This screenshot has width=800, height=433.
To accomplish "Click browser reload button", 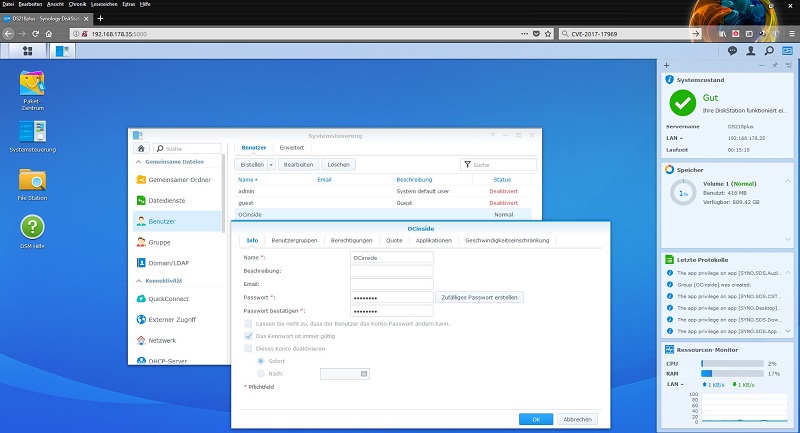I will pyautogui.click(x=35, y=34).
